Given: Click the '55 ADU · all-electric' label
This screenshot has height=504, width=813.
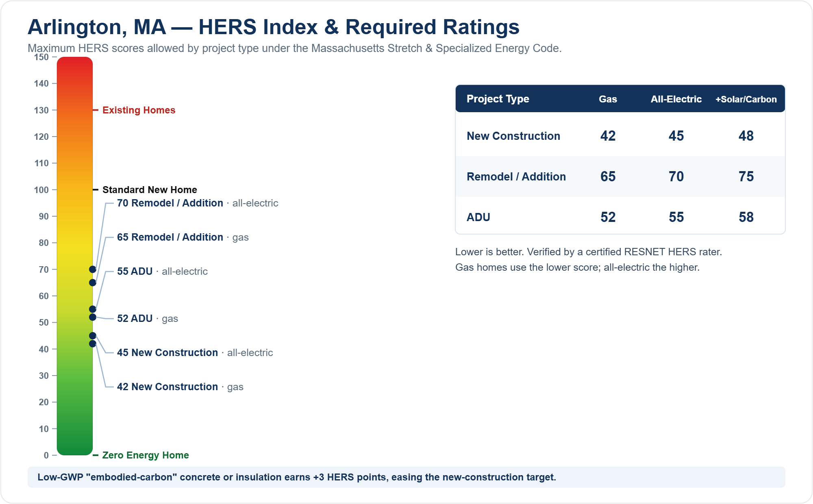Looking at the screenshot, I should pyautogui.click(x=162, y=272).
